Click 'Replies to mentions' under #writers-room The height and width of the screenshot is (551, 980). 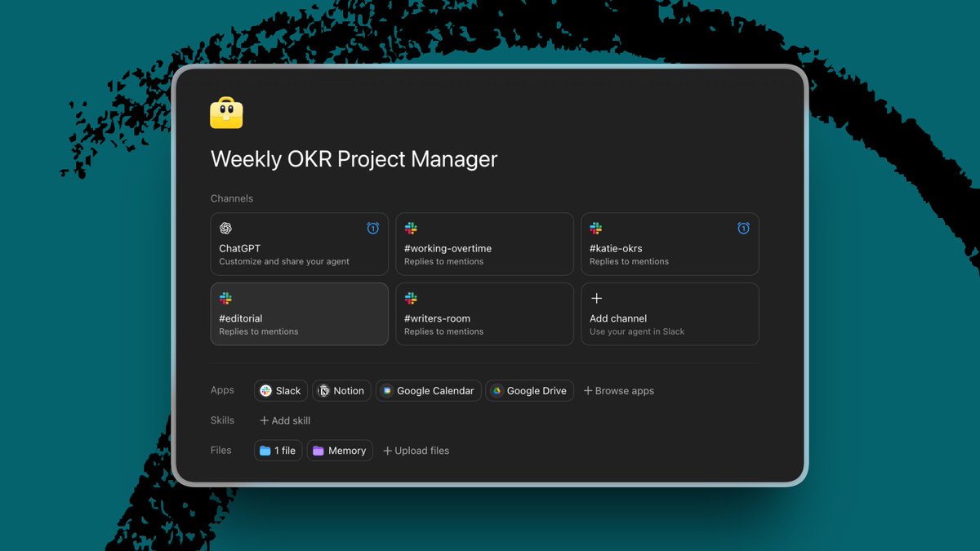point(443,332)
